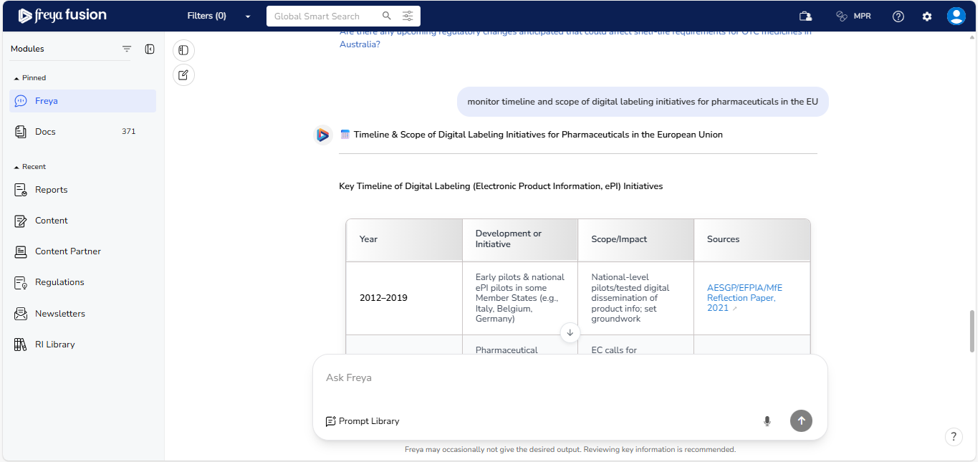Click the scroll-to-bottom arrow button
Image resolution: width=980 pixels, height=462 pixels.
[570, 332]
